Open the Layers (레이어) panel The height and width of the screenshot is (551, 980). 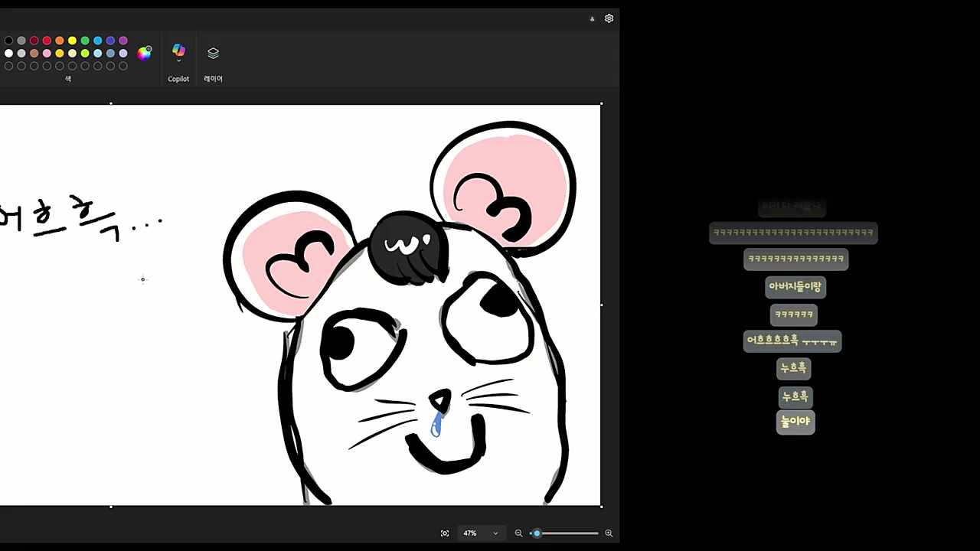pyautogui.click(x=213, y=54)
